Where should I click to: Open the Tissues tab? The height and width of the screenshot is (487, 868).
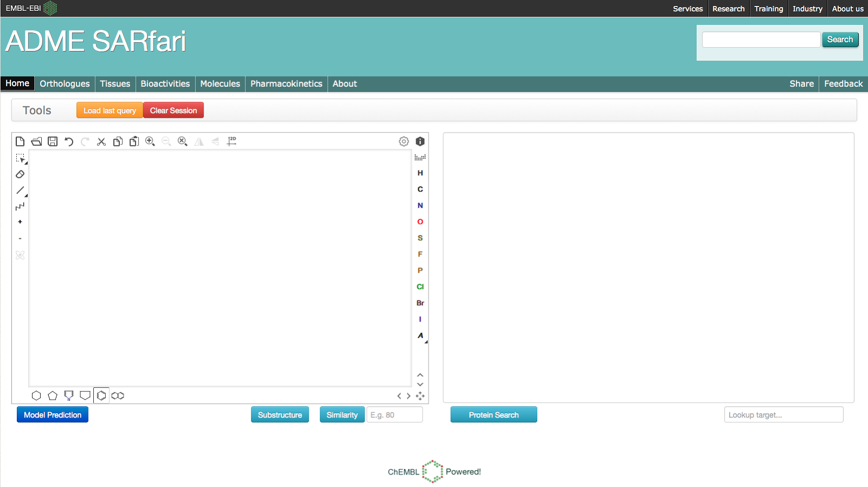115,84
